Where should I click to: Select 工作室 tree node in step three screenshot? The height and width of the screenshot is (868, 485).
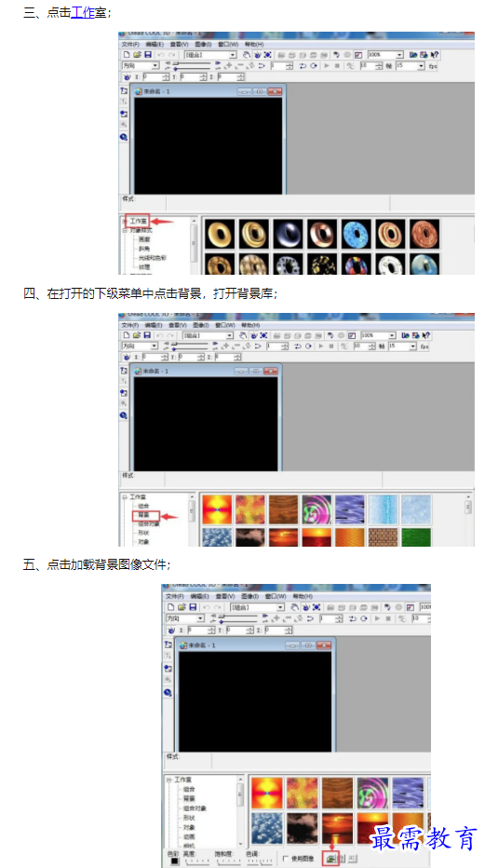tap(139, 221)
